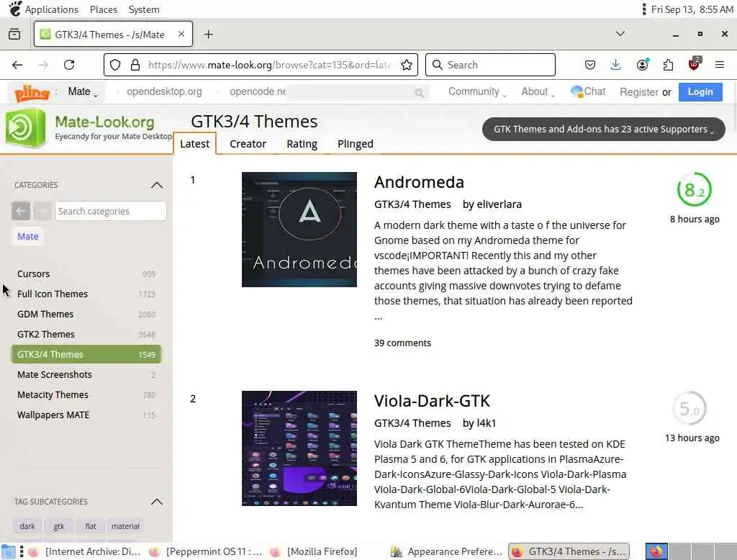
Task: Click the categories back arrow button
Action: point(21,211)
